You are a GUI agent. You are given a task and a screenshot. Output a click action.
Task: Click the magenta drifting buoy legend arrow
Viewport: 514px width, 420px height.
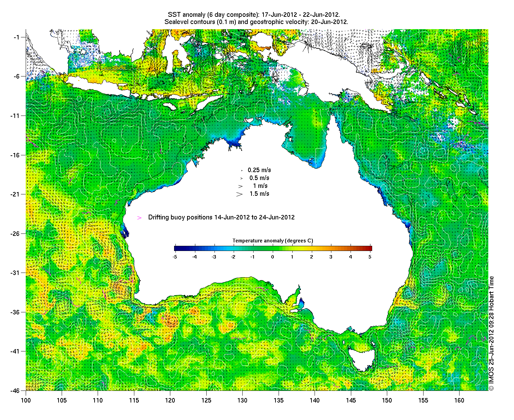click(x=139, y=218)
